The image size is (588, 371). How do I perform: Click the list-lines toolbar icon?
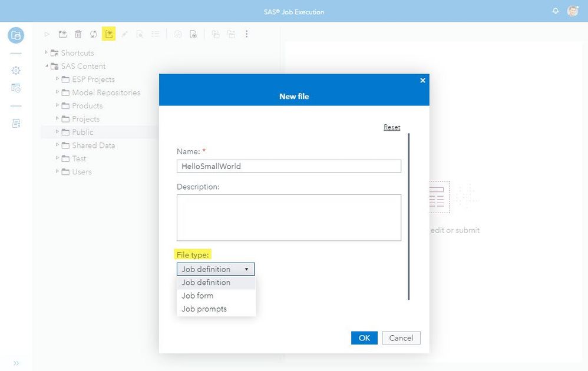[x=156, y=34]
